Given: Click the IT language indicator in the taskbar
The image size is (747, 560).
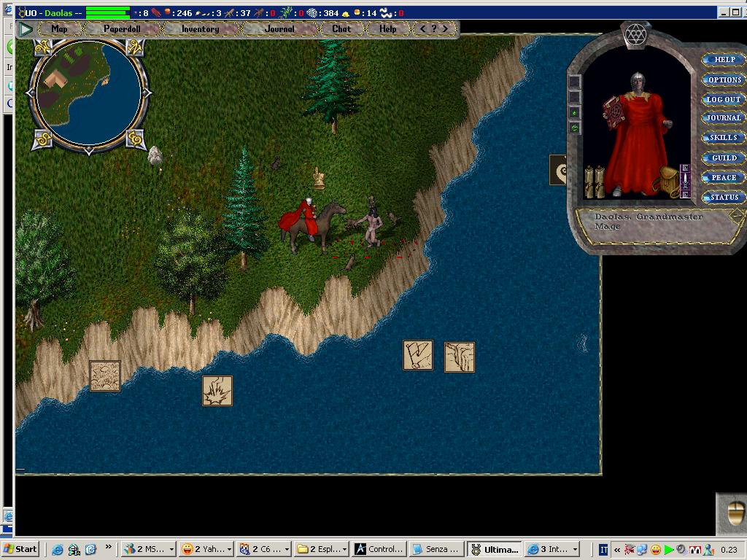Looking at the screenshot, I should pyautogui.click(x=603, y=550).
